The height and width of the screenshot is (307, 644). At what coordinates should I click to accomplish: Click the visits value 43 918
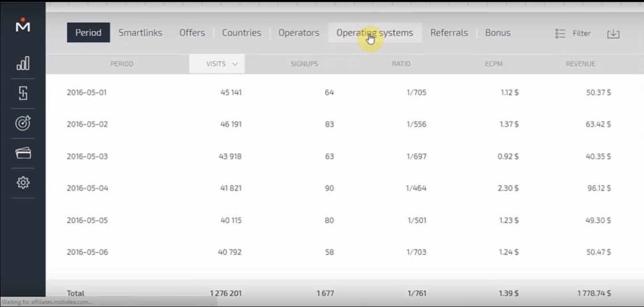click(x=231, y=156)
